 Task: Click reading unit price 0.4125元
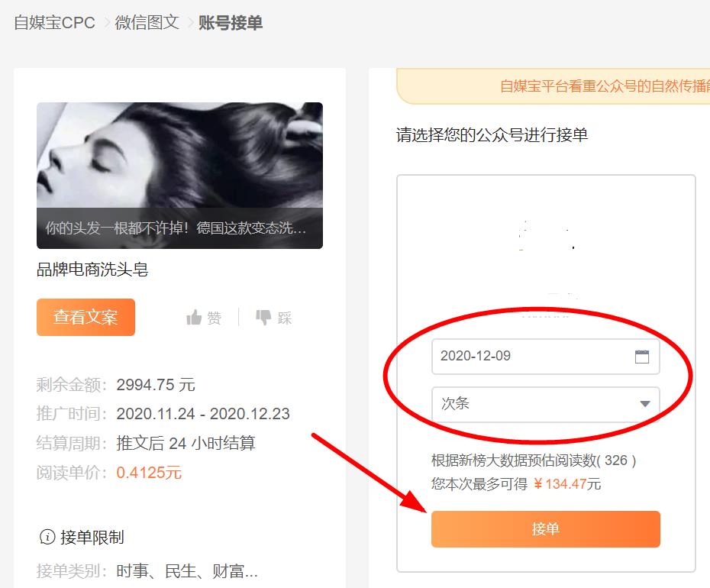pyautogui.click(x=149, y=473)
